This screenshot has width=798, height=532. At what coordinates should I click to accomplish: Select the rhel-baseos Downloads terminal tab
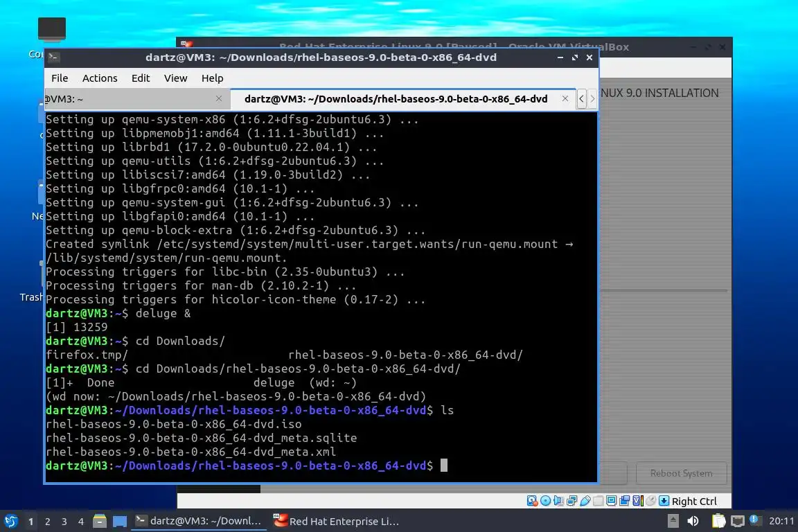tap(402, 99)
